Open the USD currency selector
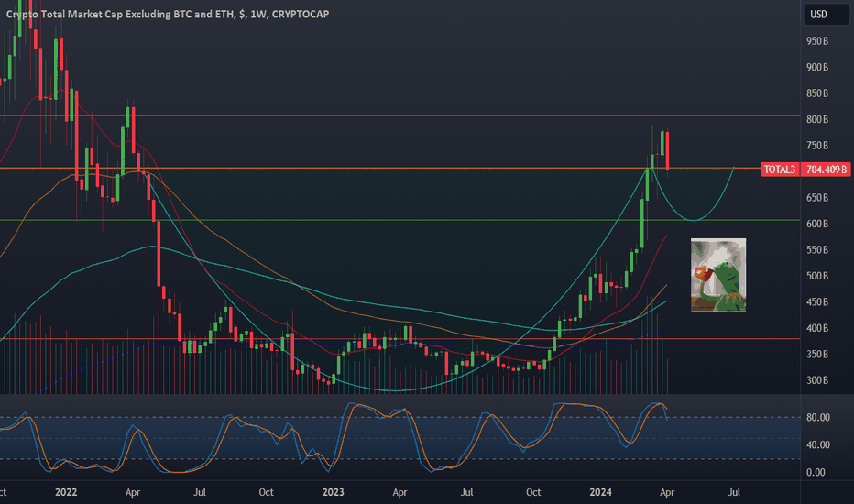 point(827,15)
